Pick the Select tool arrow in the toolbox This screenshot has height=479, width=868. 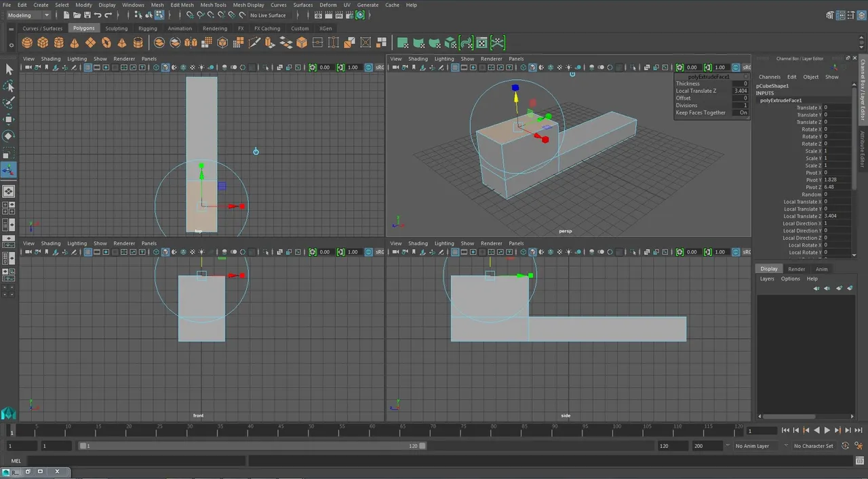click(x=9, y=69)
